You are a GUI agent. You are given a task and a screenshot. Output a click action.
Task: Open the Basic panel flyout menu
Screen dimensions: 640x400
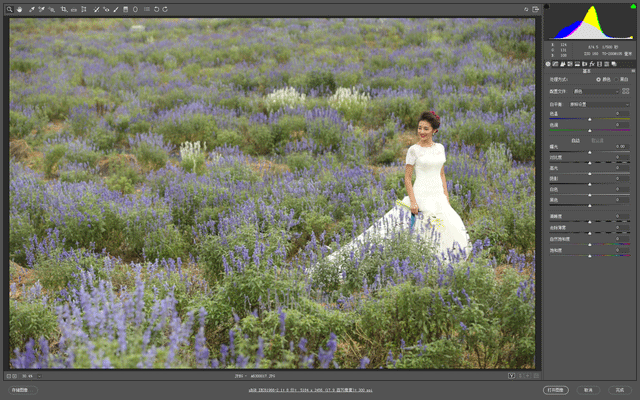633,71
